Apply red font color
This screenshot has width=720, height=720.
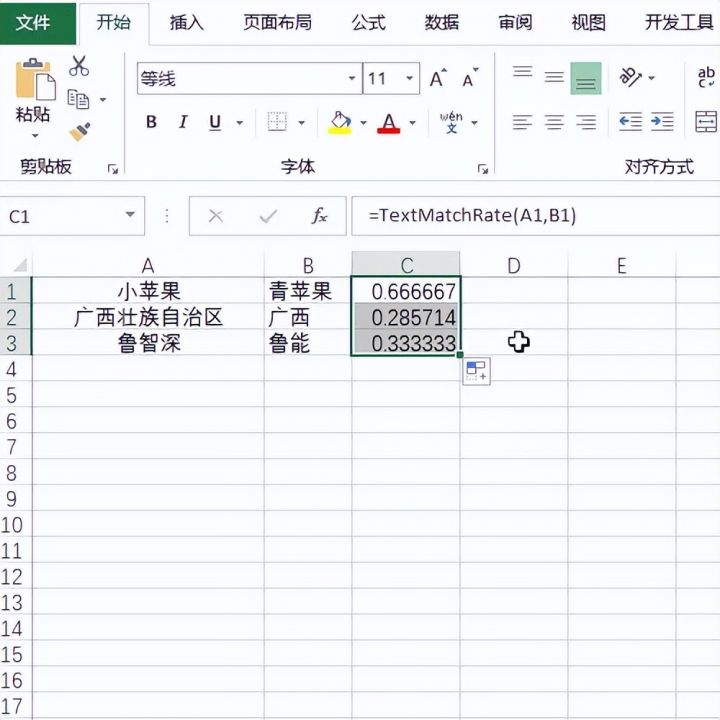388,122
